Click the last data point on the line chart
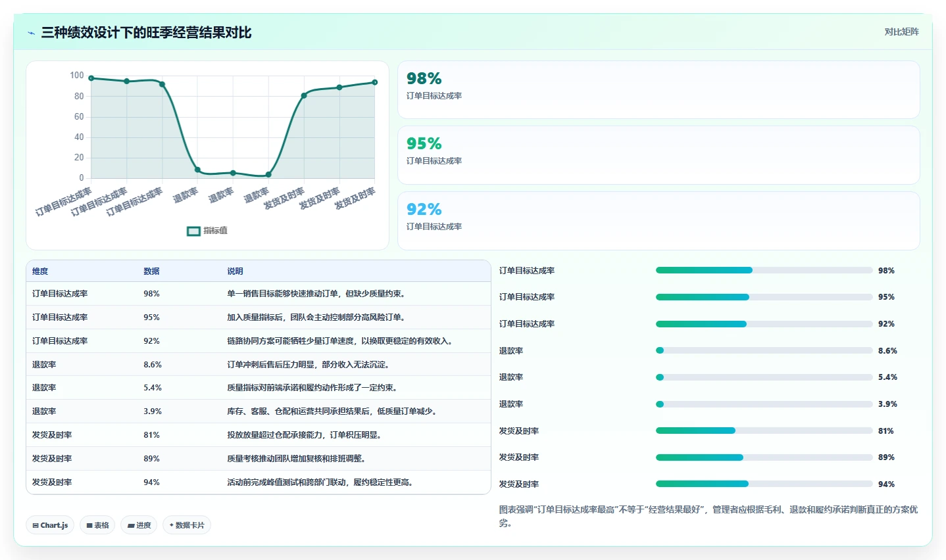This screenshot has width=946, height=560. (375, 82)
